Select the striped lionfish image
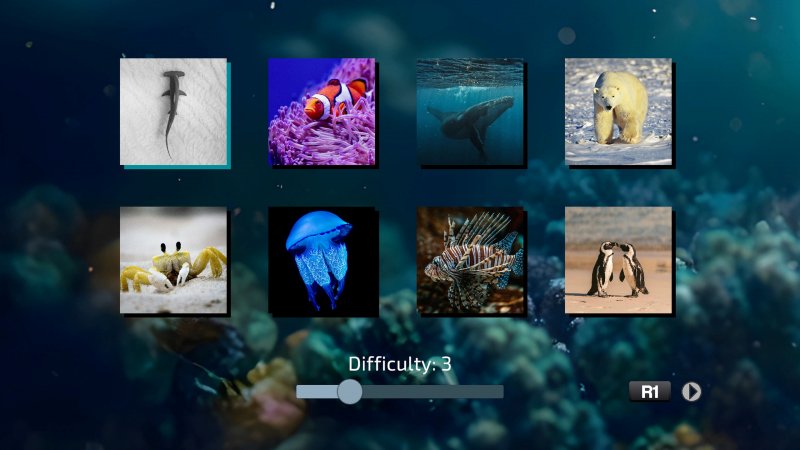The width and height of the screenshot is (800, 450). (x=470, y=260)
